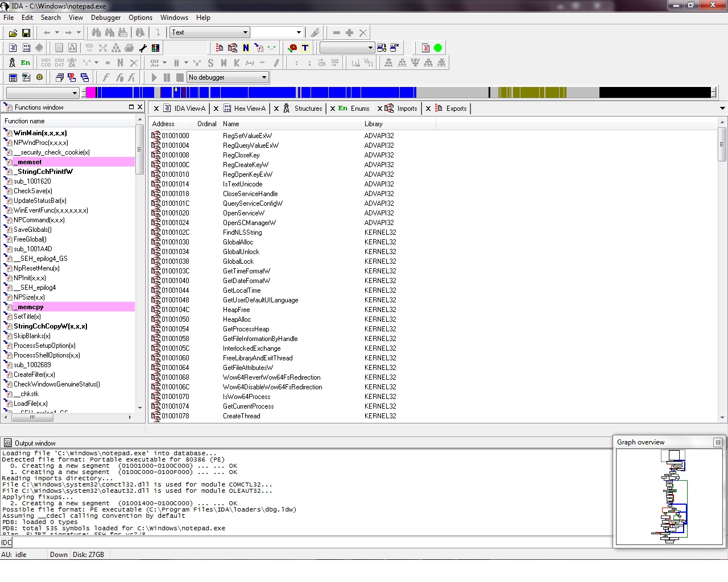Expand the tab list arrow at far right
This screenshot has width=728, height=582.
722,109
